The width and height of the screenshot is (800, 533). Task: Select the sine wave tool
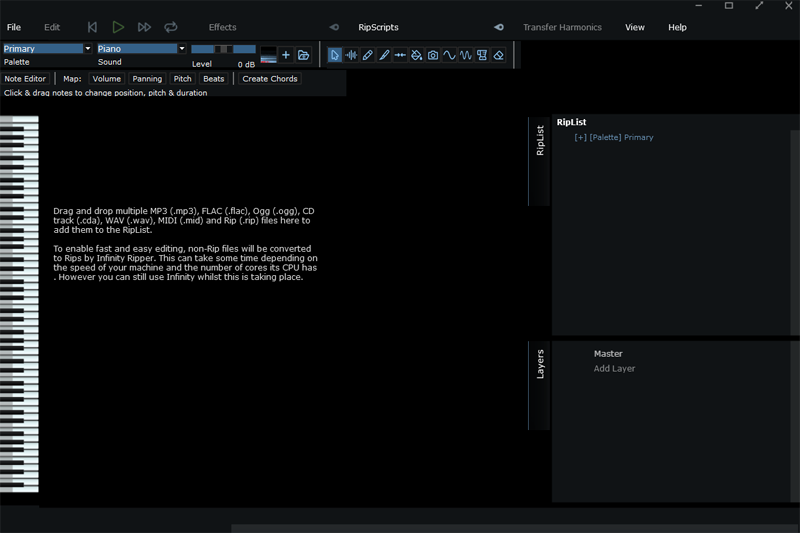[x=449, y=55]
